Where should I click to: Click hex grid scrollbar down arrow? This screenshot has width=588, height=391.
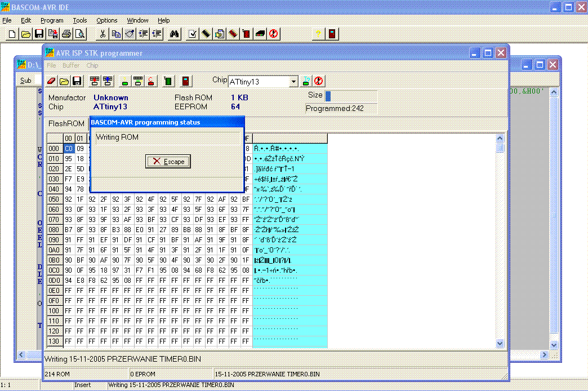[500, 343]
